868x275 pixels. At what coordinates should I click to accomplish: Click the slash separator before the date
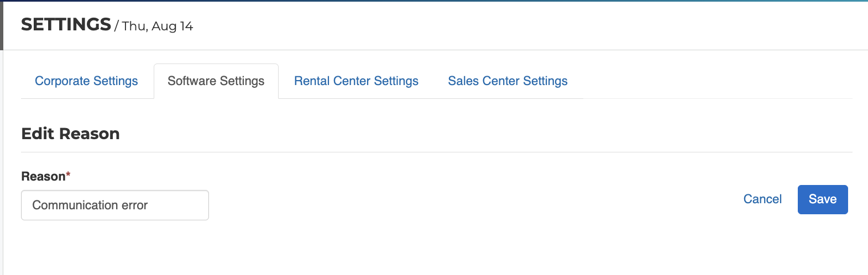click(117, 26)
